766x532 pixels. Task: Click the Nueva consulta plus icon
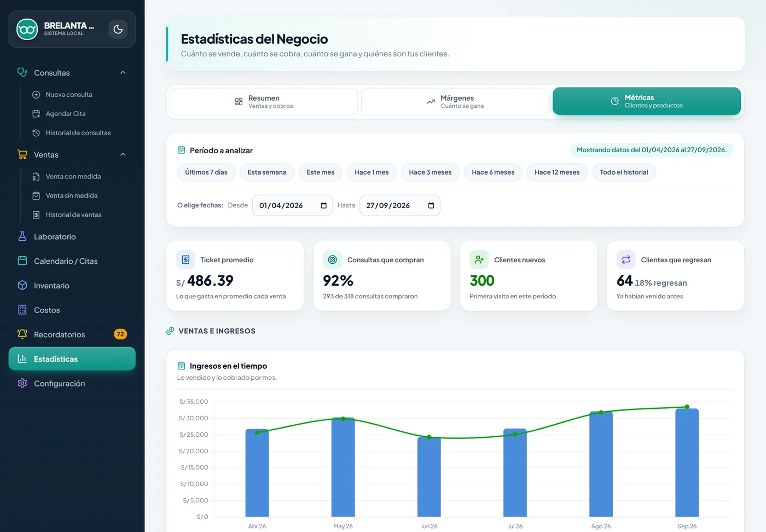[36, 95]
